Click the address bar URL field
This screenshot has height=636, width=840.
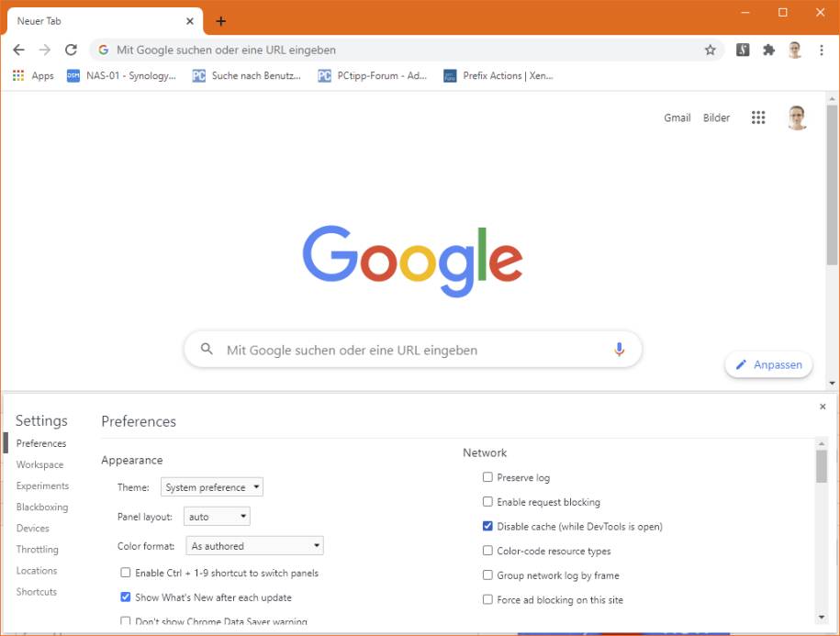click(407, 50)
